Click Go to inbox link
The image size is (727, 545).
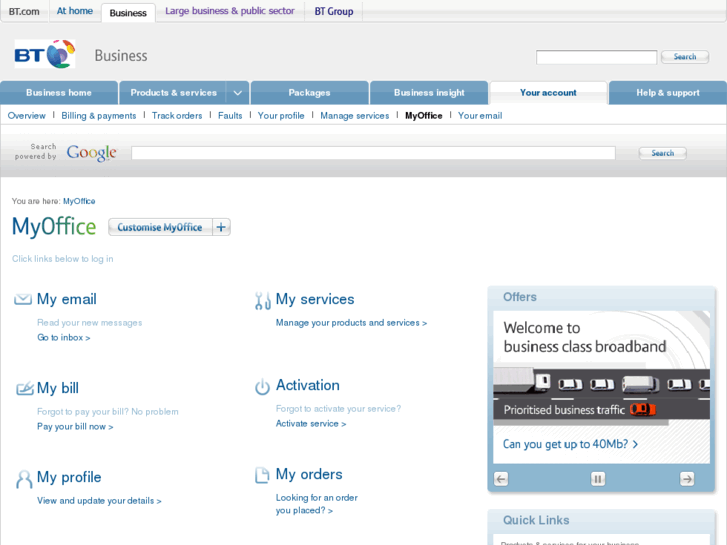tap(64, 338)
